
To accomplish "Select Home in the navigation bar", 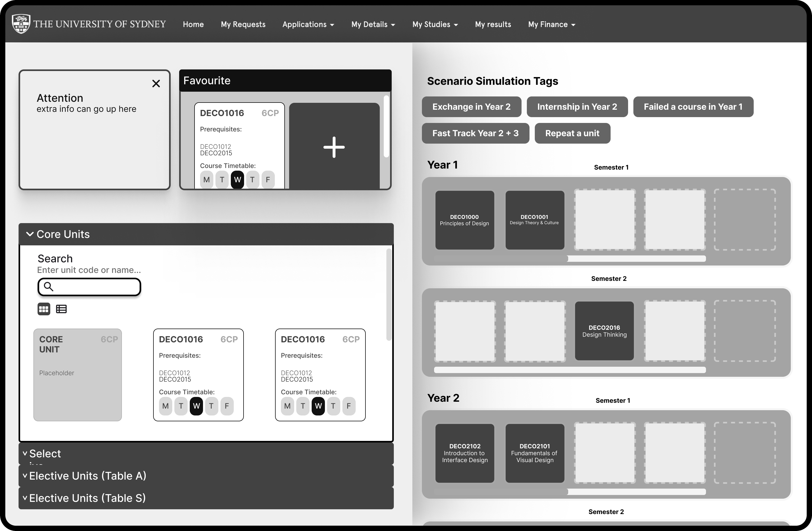I will (x=193, y=24).
